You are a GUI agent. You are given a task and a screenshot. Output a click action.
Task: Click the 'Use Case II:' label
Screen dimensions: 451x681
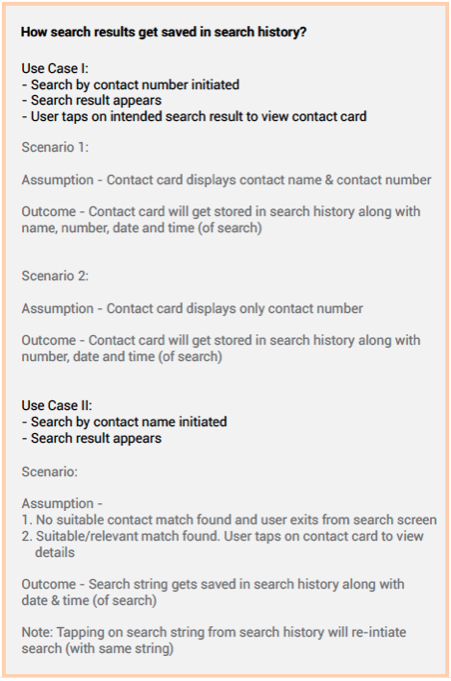[x=57, y=405]
